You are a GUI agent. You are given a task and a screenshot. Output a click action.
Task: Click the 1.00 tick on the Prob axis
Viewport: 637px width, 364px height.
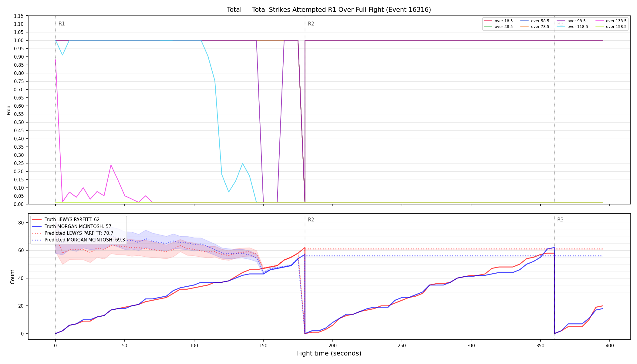[19, 40]
